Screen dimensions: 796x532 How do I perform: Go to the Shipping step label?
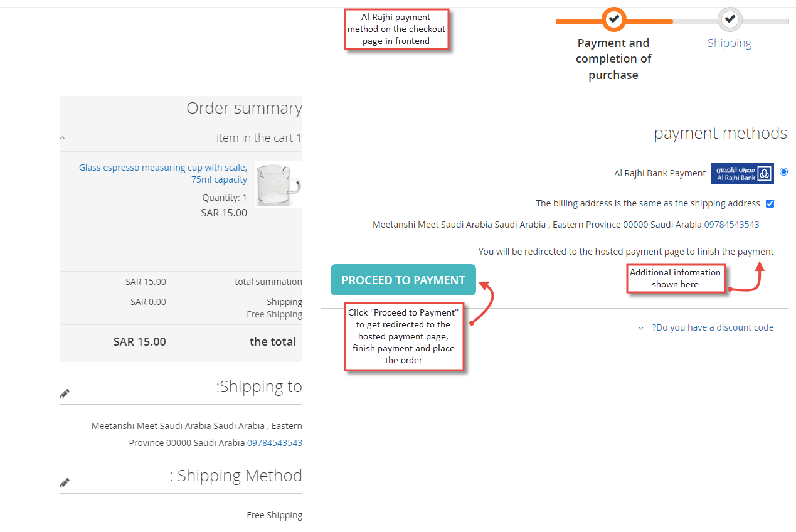(x=730, y=43)
